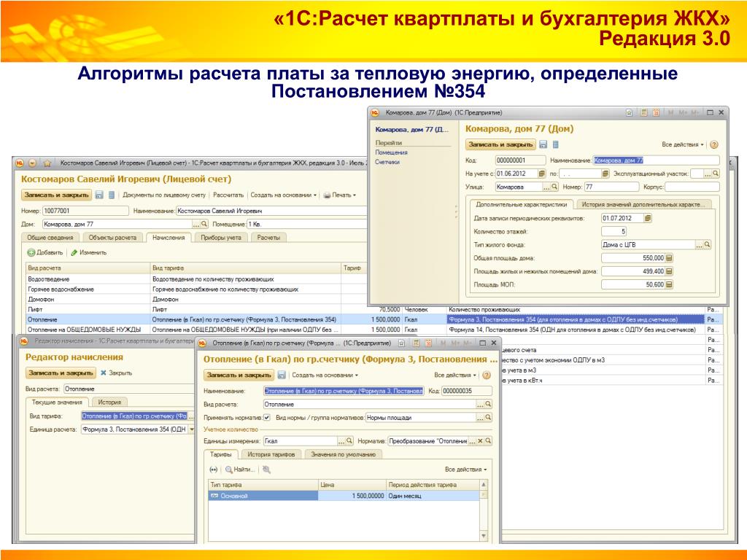Click calendar icon in the Комарова дом title bar

pos(656,113)
